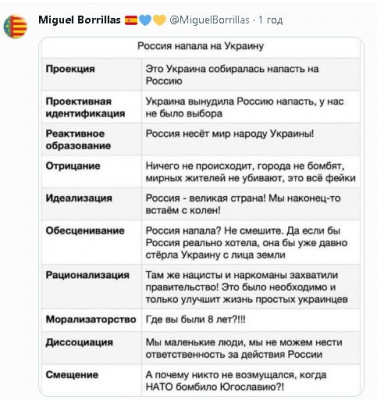Open Miguel Borrillas profile avatar
The width and height of the screenshot is (377, 400).
pyautogui.click(x=15, y=27)
